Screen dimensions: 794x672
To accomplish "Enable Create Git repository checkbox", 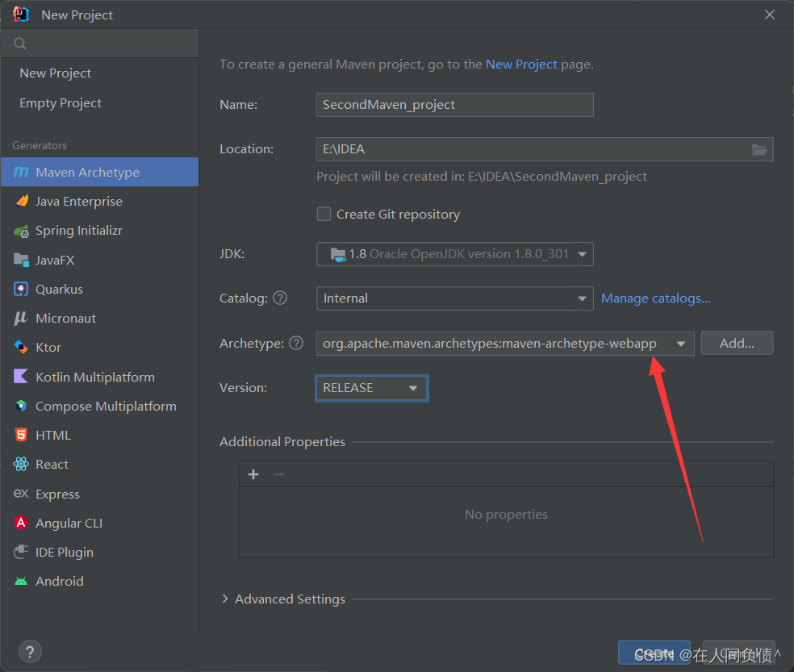I will (324, 214).
